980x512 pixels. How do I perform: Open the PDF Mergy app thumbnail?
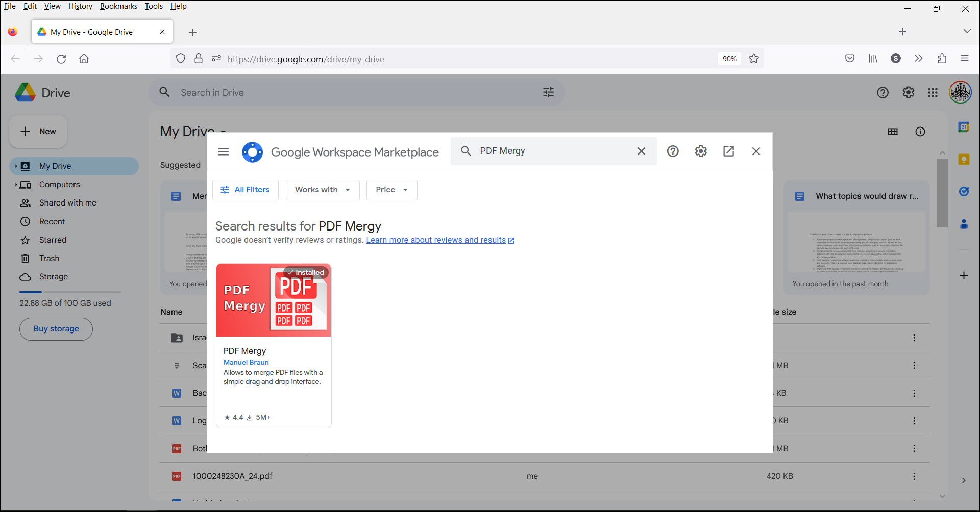coord(274,300)
